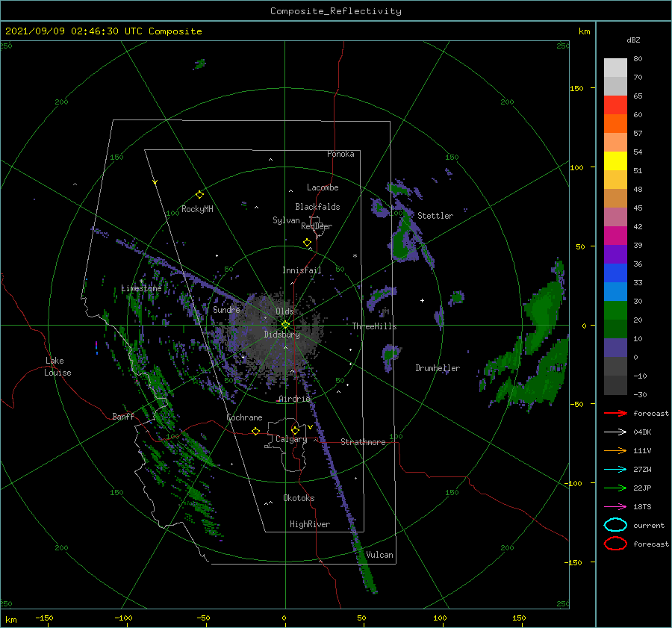Click the dBZ legend heading
The width and height of the screenshot is (672, 628).
click(633, 40)
